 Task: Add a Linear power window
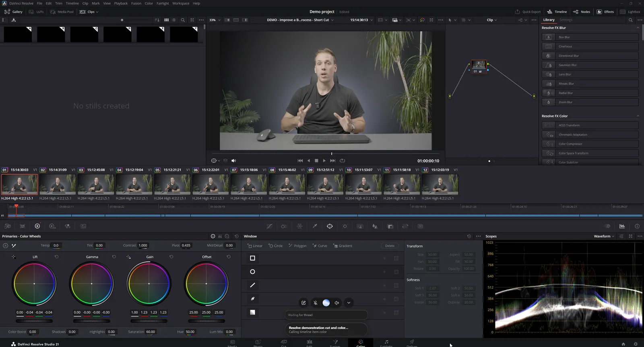[x=255, y=246]
